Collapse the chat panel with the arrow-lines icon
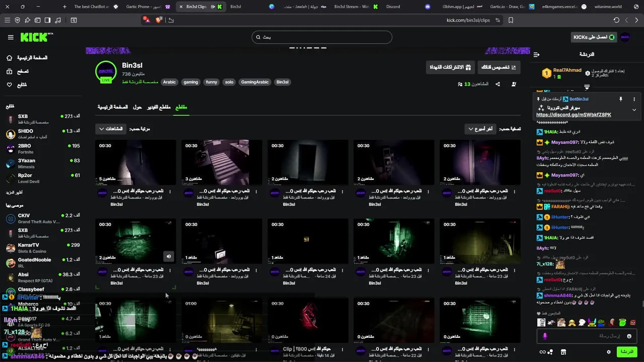644x362 pixels. coord(536,54)
